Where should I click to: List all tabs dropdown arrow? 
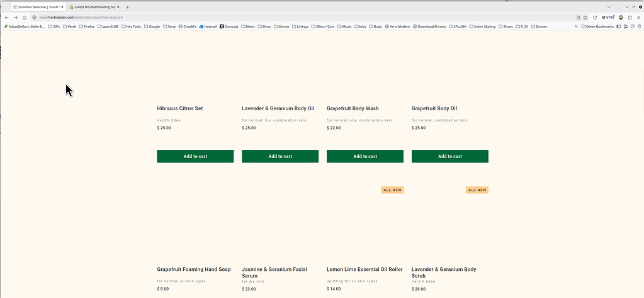point(609,7)
